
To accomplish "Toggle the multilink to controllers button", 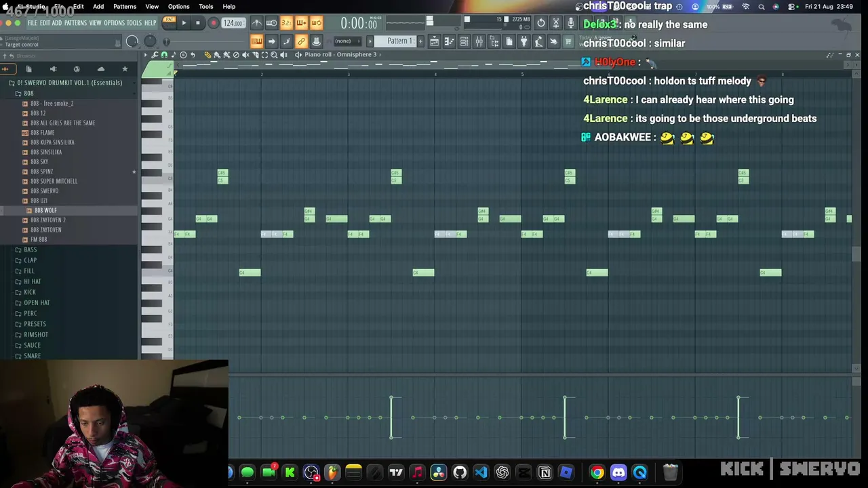I will click(301, 41).
